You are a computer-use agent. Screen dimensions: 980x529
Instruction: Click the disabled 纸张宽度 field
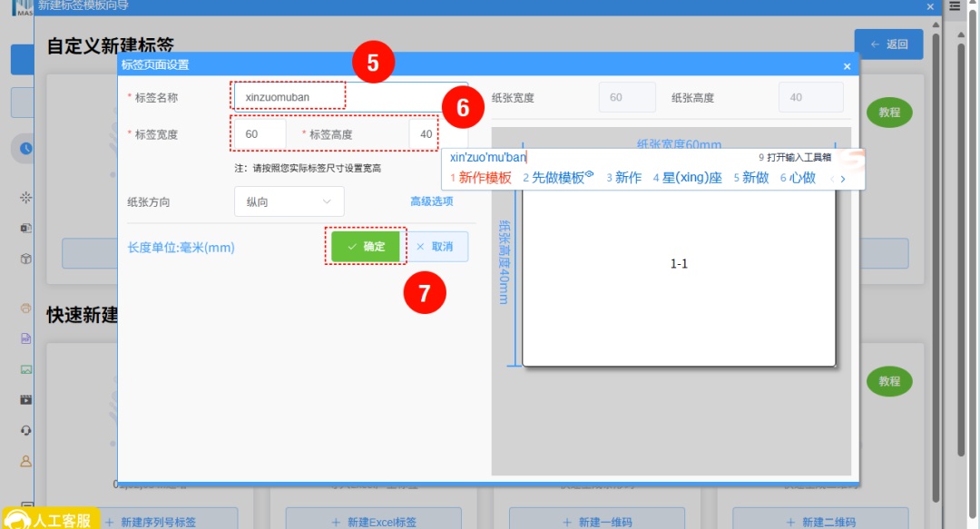click(627, 98)
